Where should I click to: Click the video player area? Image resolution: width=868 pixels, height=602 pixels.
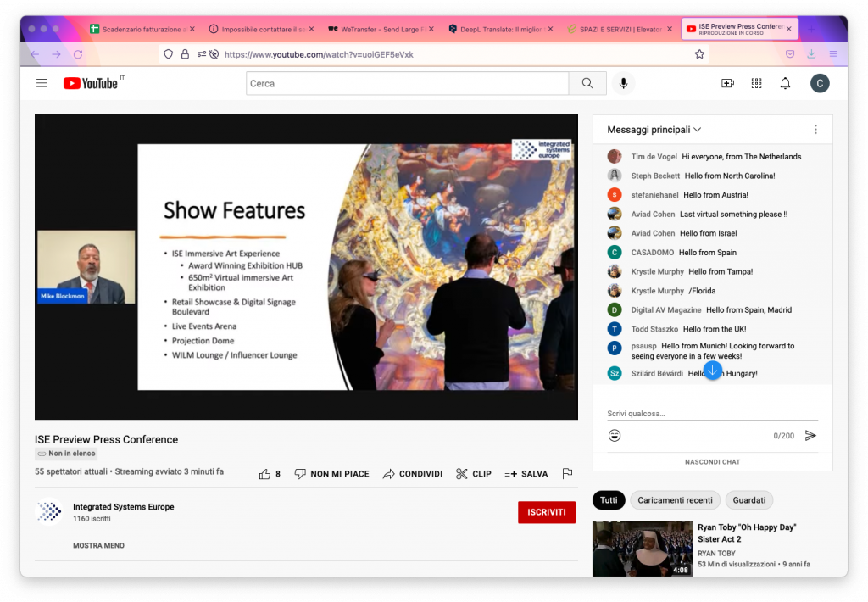pos(306,267)
